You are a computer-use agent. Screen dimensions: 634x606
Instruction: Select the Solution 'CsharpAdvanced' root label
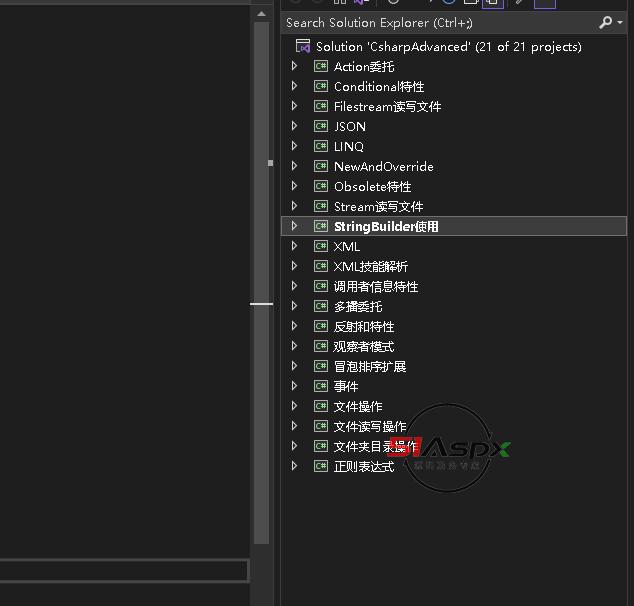[449, 47]
